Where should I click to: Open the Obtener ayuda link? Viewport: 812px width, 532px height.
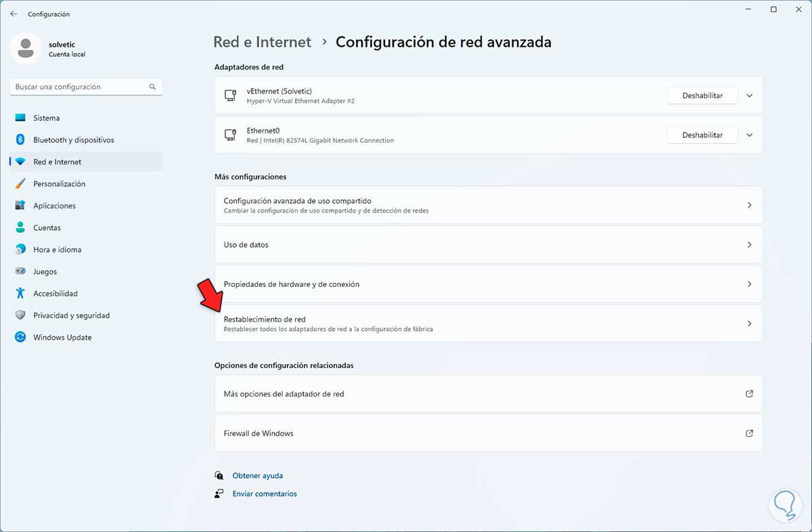point(257,476)
